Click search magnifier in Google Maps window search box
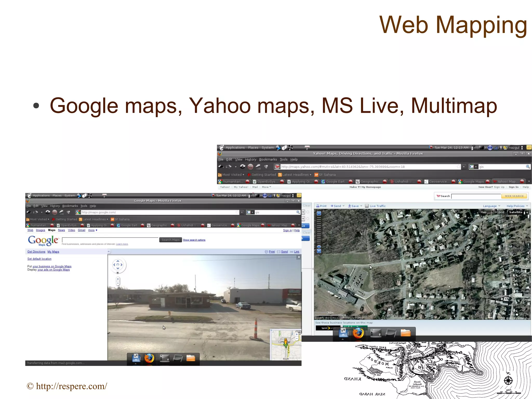Screen dimensions: 532x399 tap(298, 212)
